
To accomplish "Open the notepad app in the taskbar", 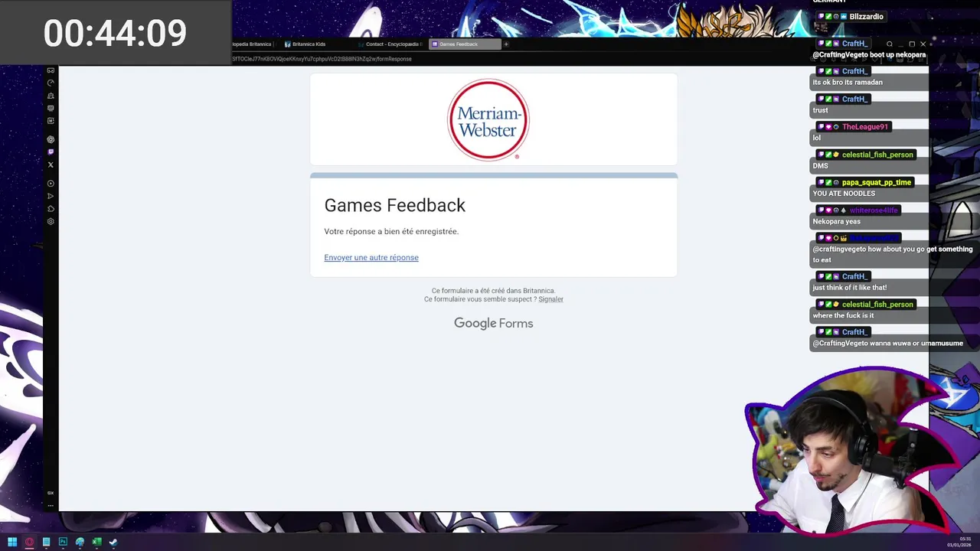I will click(46, 542).
